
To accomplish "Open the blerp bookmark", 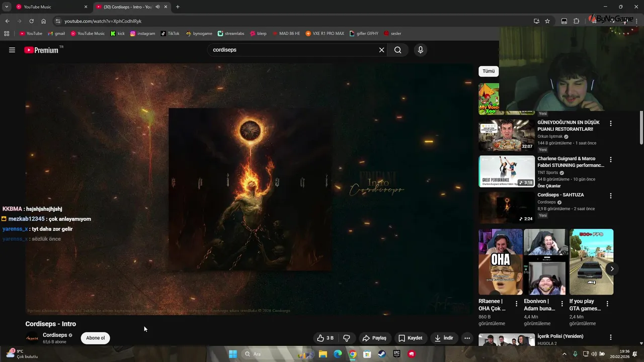I will click(258, 34).
